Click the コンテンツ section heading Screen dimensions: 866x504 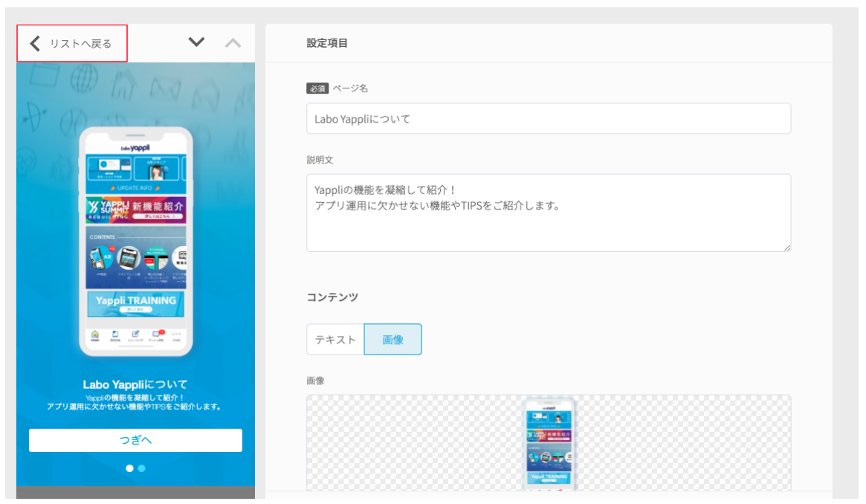click(x=332, y=297)
